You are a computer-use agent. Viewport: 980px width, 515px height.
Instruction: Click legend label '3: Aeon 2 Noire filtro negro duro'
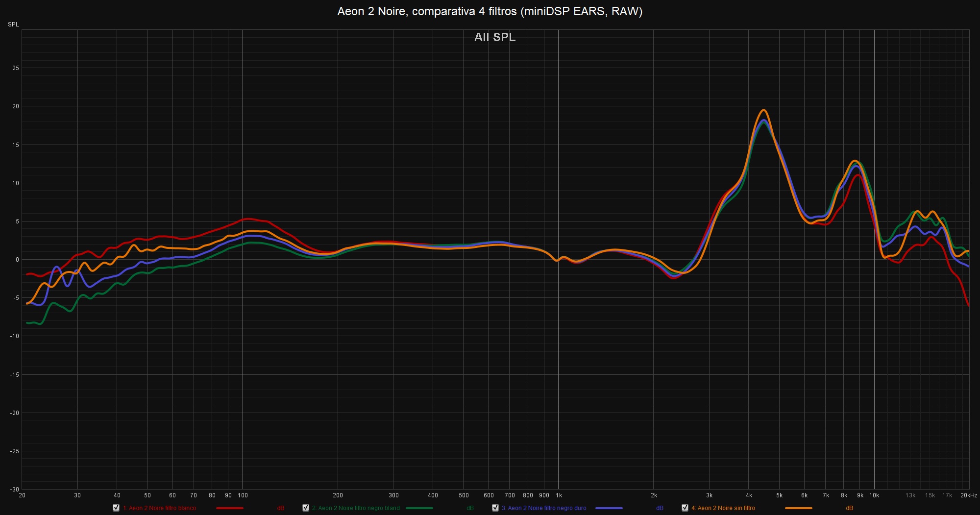coord(544,508)
